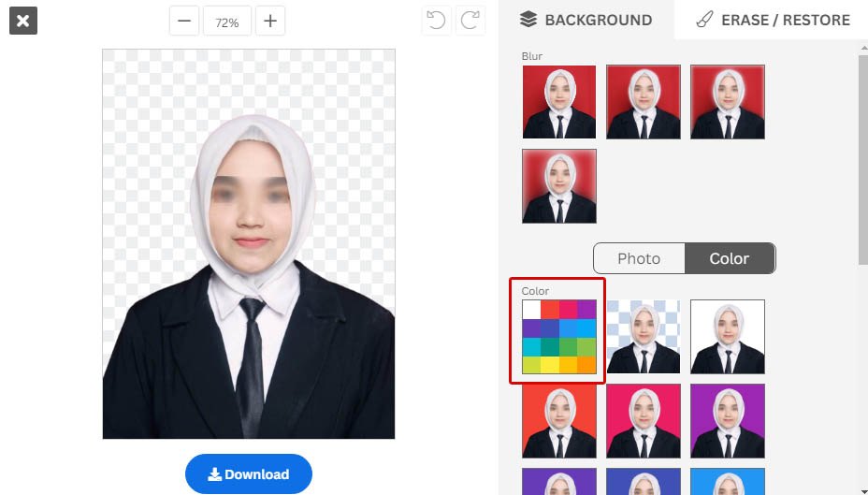The width and height of the screenshot is (868, 495).
Task: Choose the transparent checkered background thumbnail
Action: [644, 337]
